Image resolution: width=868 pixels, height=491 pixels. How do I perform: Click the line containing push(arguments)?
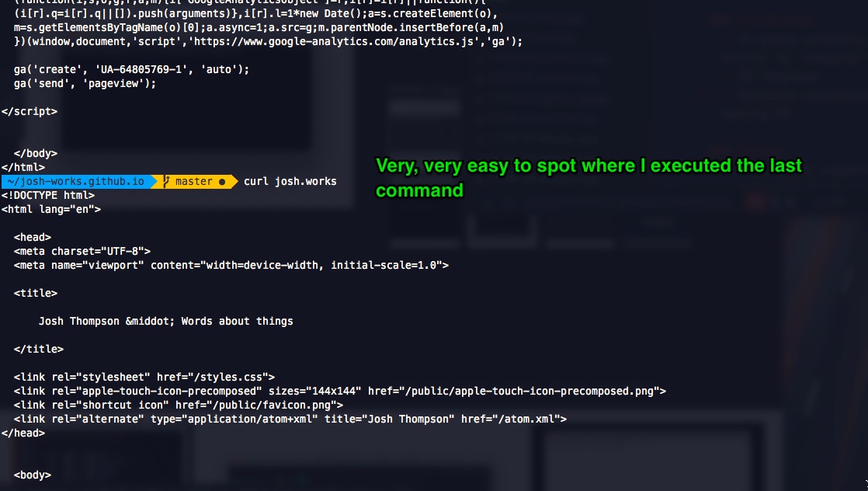pyautogui.click(x=255, y=13)
